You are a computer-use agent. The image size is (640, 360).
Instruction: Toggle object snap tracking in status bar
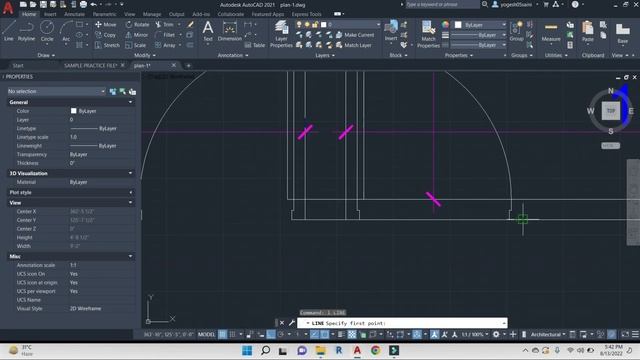[x=314, y=334]
